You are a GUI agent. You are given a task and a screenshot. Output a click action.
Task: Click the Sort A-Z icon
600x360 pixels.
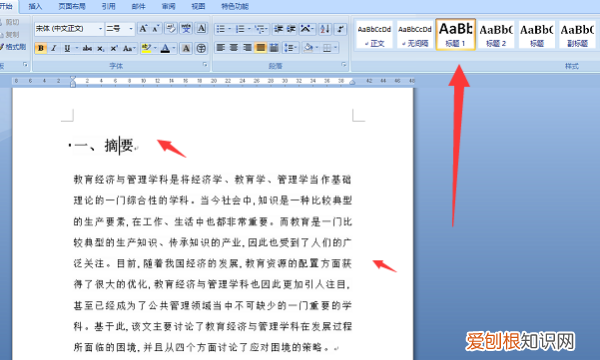click(325, 29)
